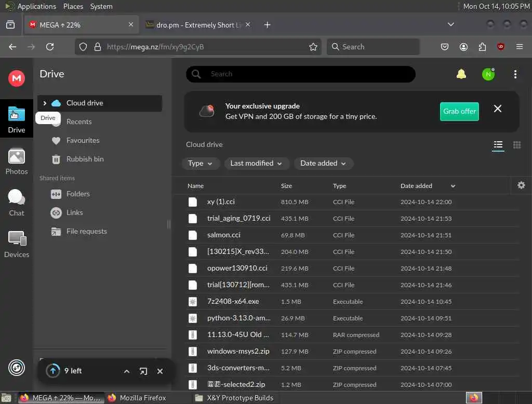Select the X&Y Prototype Builds taskbar window
532x404 pixels.
(x=235, y=398)
